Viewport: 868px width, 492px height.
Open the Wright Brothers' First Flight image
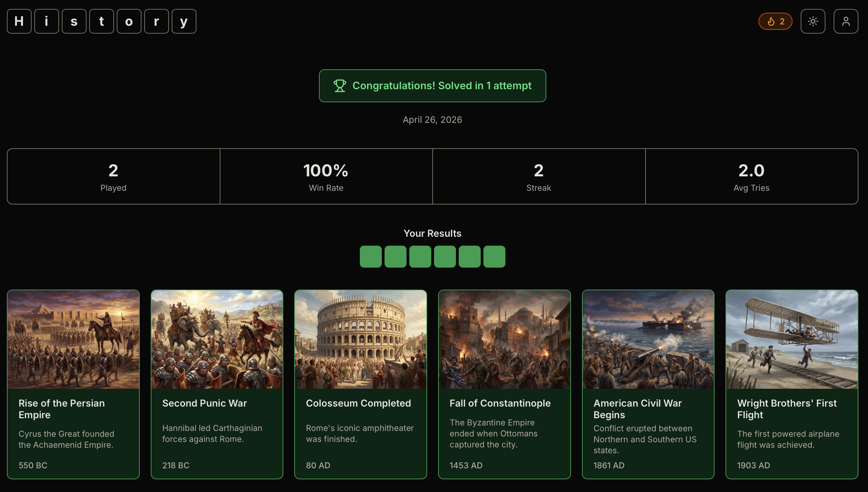click(792, 339)
